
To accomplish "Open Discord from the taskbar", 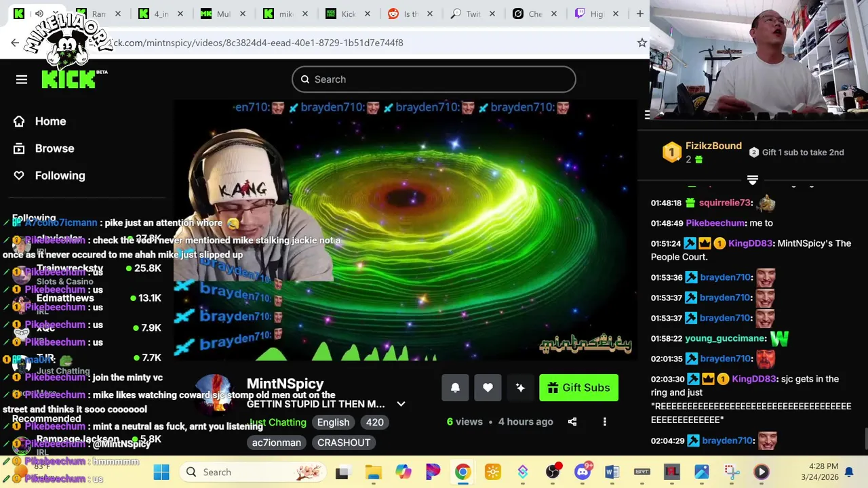I will click(583, 472).
